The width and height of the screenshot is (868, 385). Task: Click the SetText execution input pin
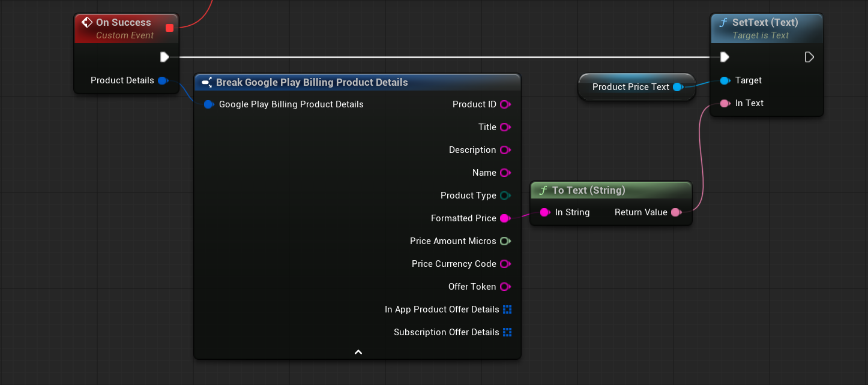click(725, 57)
